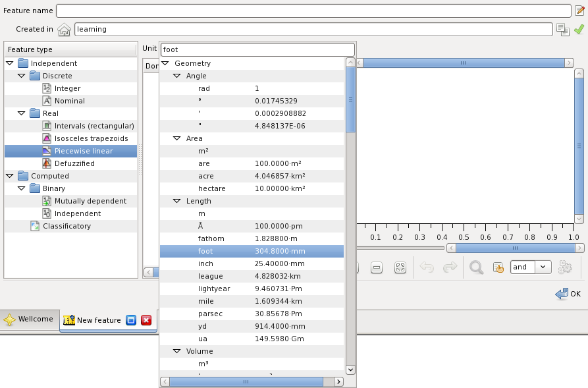Screen dimensions: 588x388
Task: Click the Unit field containing foot
Action: point(257,49)
